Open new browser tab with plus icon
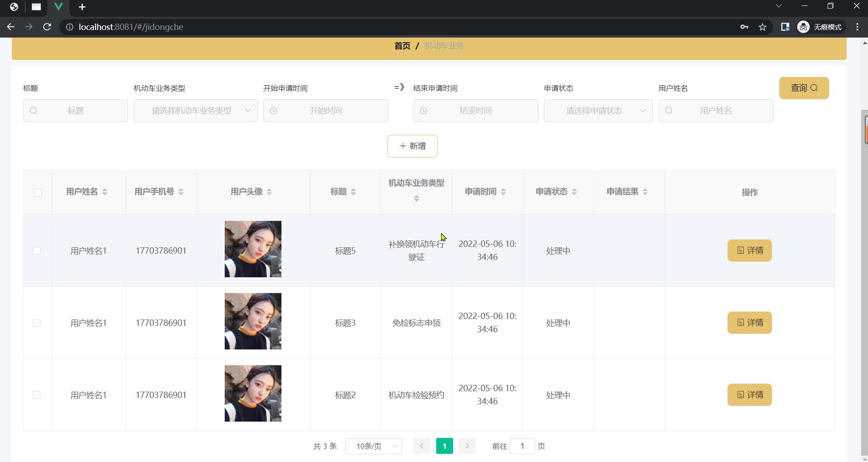The height and width of the screenshot is (462, 868). (82, 7)
